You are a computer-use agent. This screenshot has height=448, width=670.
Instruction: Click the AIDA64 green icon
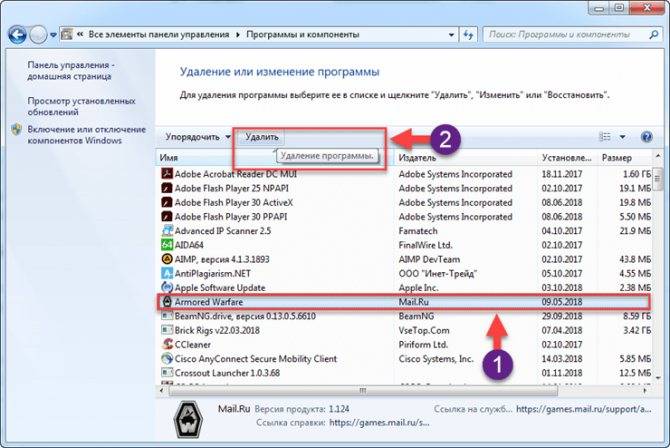tap(167, 245)
